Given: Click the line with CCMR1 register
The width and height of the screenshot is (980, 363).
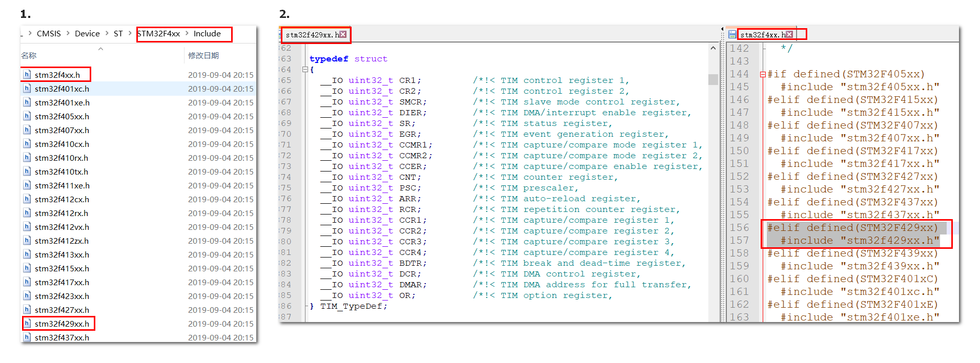Looking at the screenshot, I should (511, 145).
